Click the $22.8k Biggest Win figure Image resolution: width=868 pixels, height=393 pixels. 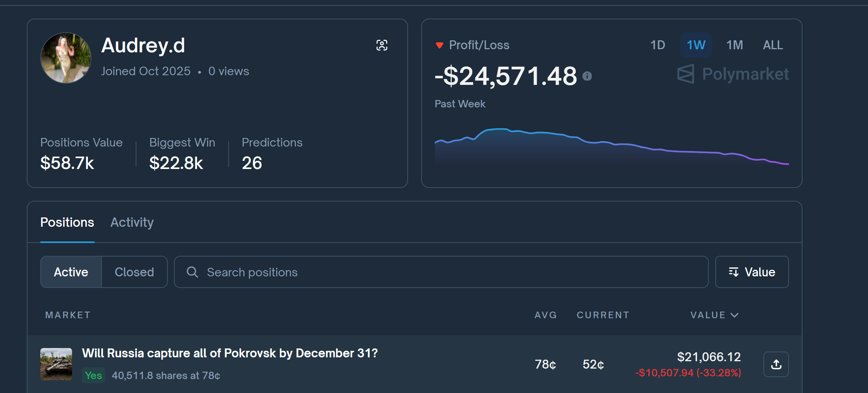(x=176, y=163)
